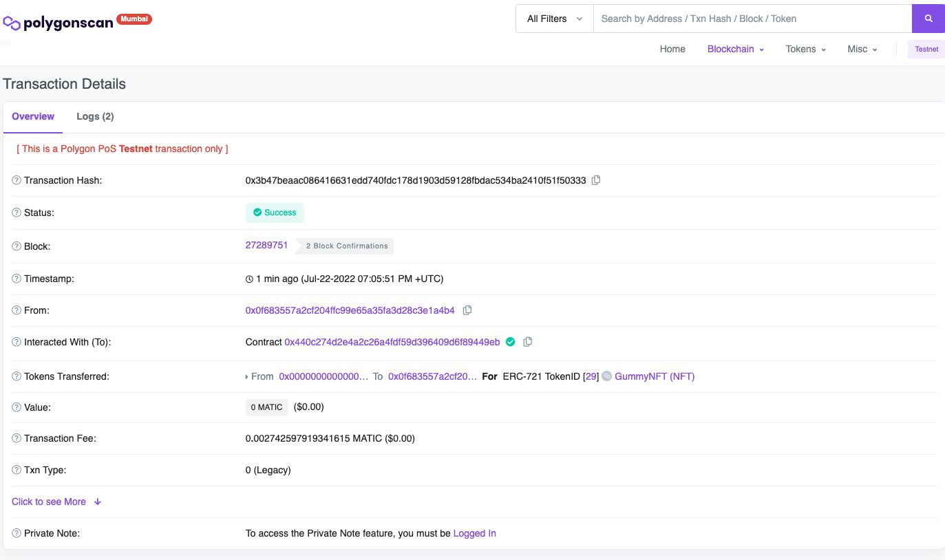Screen dimensions: 945x560
Task: Open TokenID 29 link
Action: pos(591,376)
